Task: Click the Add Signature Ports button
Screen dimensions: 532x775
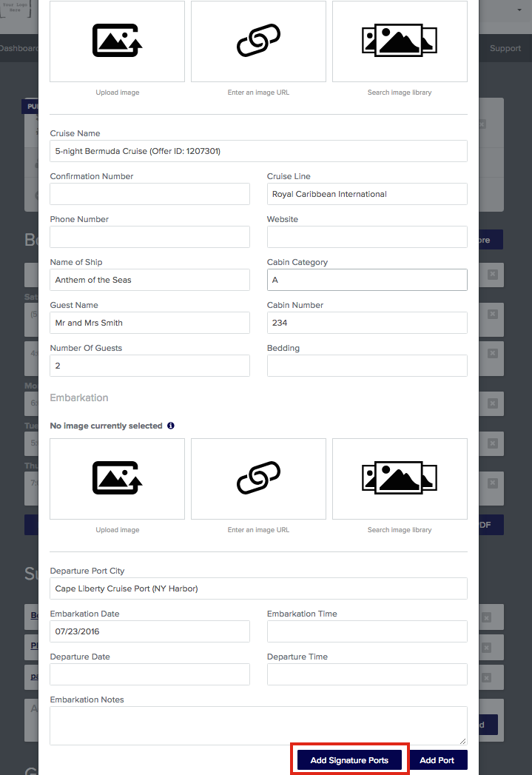Action: pos(349,760)
